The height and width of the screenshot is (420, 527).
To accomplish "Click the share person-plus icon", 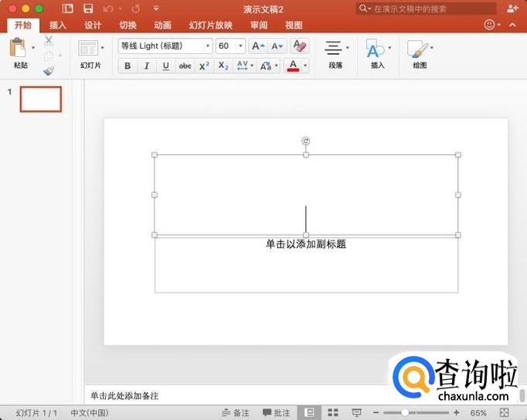I will click(512, 8).
